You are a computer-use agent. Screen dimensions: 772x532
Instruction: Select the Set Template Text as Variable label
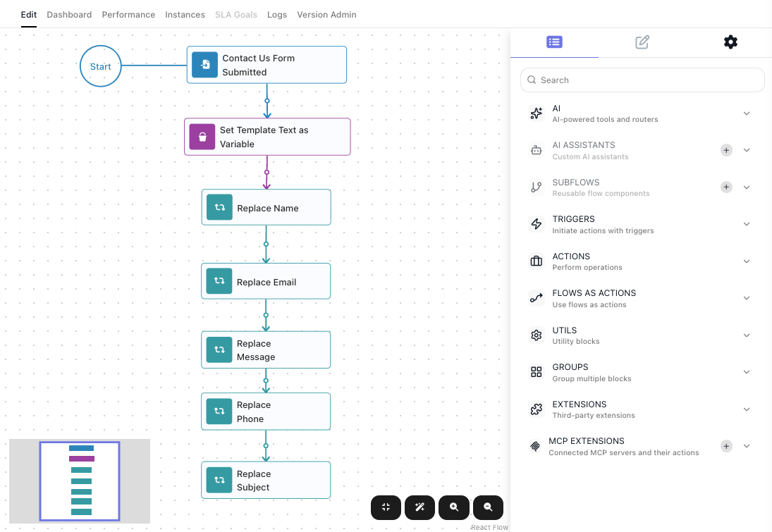click(264, 137)
